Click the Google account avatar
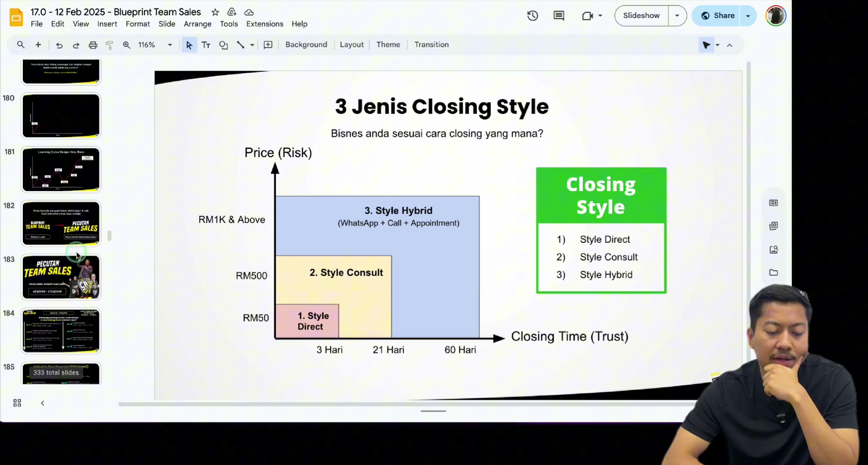Screen dimensions: 868x465 [x=776, y=16]
